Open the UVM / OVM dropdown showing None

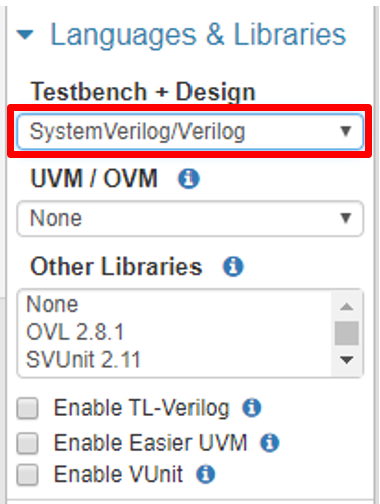point(190,219)
